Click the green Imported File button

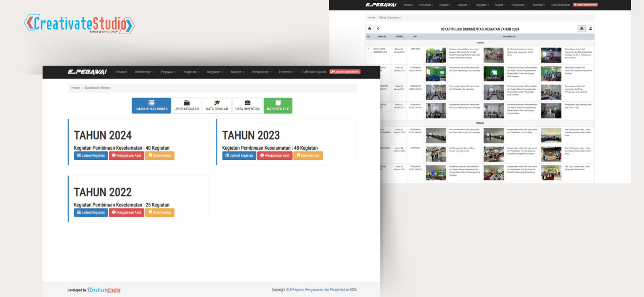pyautogui.click(x=278, y=105)
